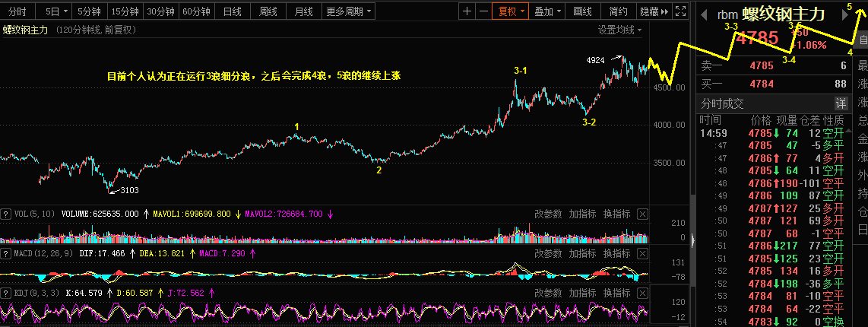The width and height of the screenshot is (868, 327).
Task: Zoom out chart with minus icon
Action: click(x=483, y=11)
